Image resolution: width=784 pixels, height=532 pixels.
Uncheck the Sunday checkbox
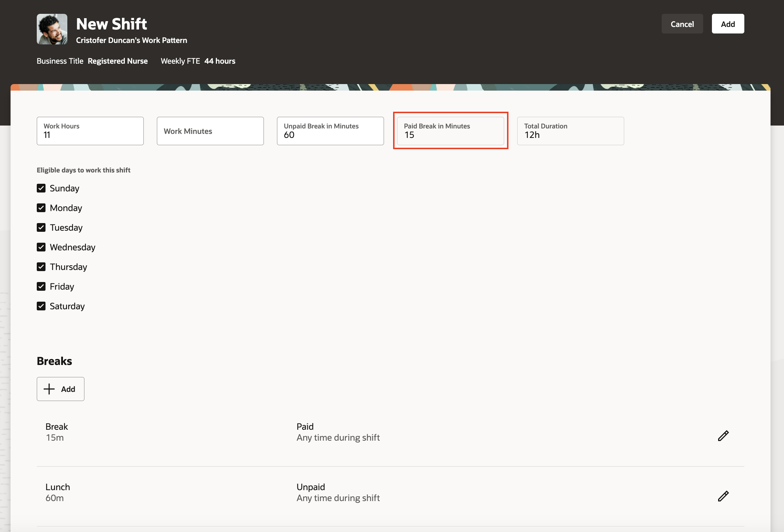(x=41, y=188)
